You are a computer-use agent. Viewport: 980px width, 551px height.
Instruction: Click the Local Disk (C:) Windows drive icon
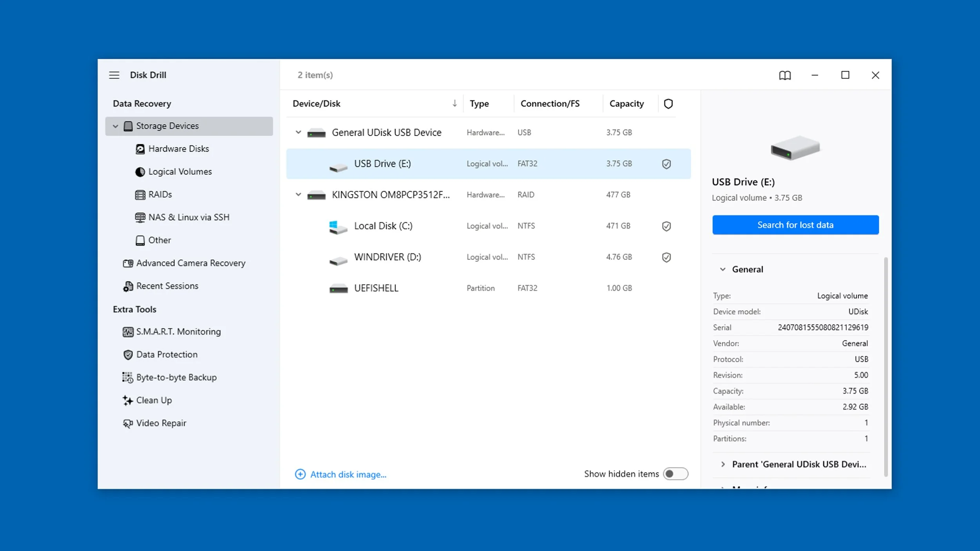(338, 227)
